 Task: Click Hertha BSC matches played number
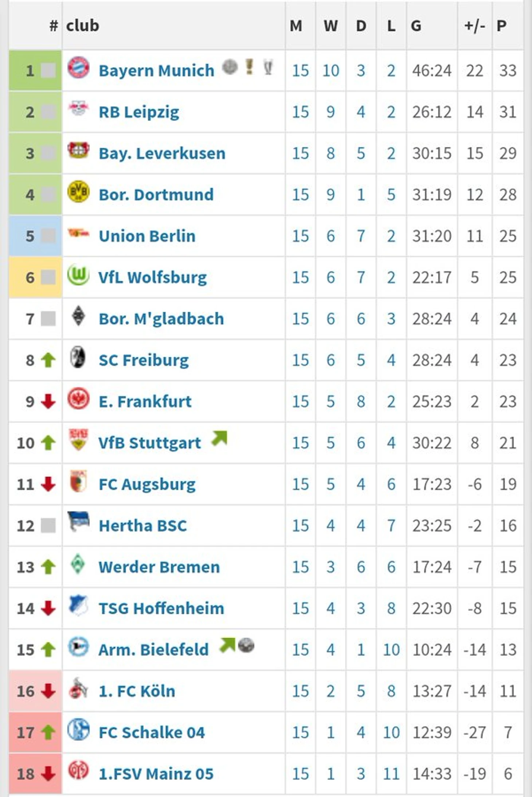pos(301,526)
